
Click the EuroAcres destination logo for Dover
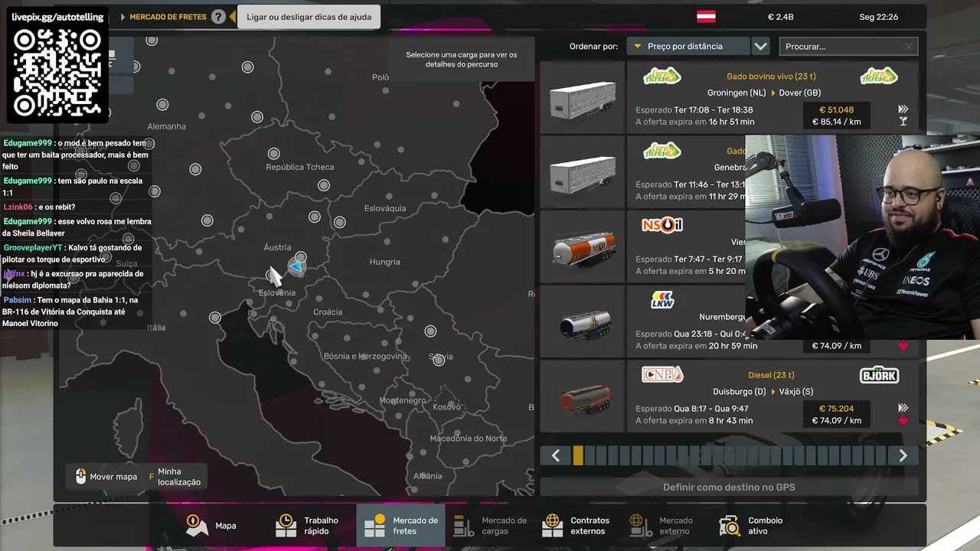pyautogui.click(x=879, y=76)
